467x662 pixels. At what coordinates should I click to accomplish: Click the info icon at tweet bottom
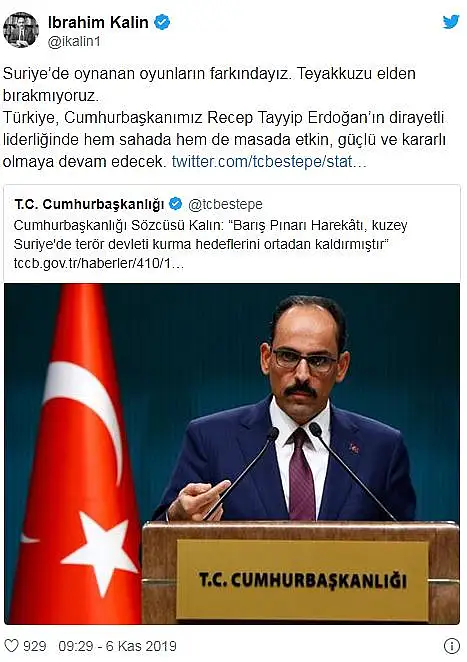click(452, 646)
